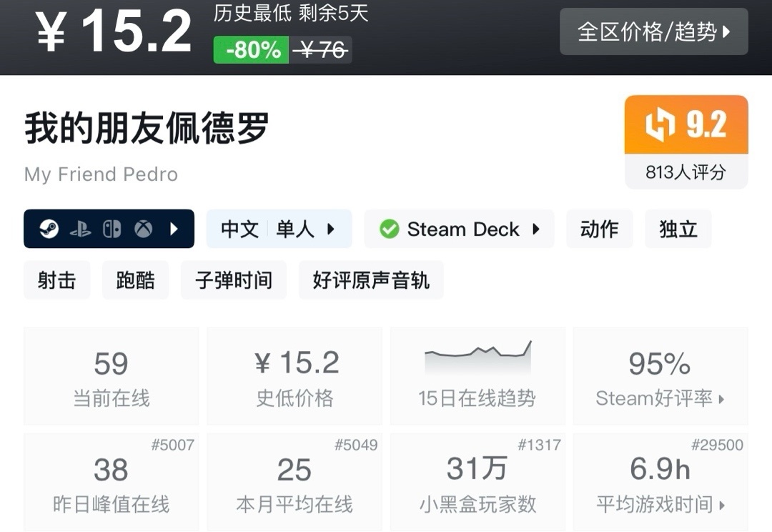Select the 独立 indie tag

coord(678,230)
